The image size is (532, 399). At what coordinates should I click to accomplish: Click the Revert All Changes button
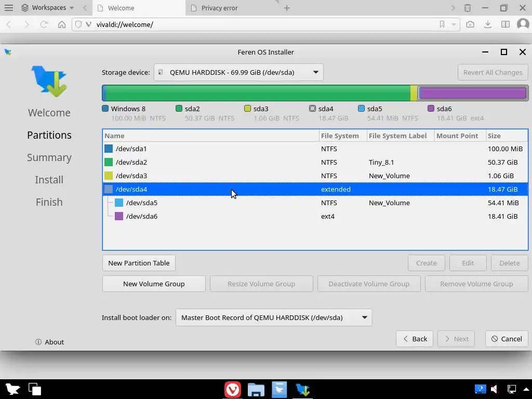click(493, 72)
